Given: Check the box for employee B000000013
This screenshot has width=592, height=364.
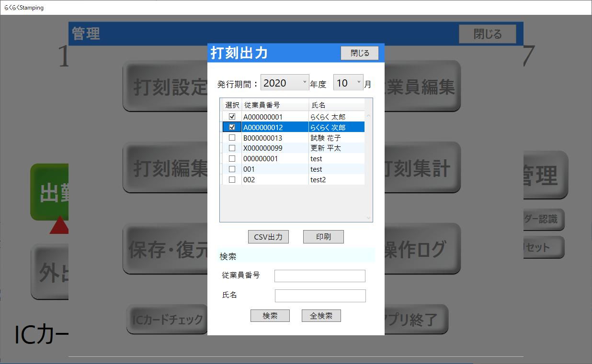Looking at the screenshot, I should (x=232, y=138).
